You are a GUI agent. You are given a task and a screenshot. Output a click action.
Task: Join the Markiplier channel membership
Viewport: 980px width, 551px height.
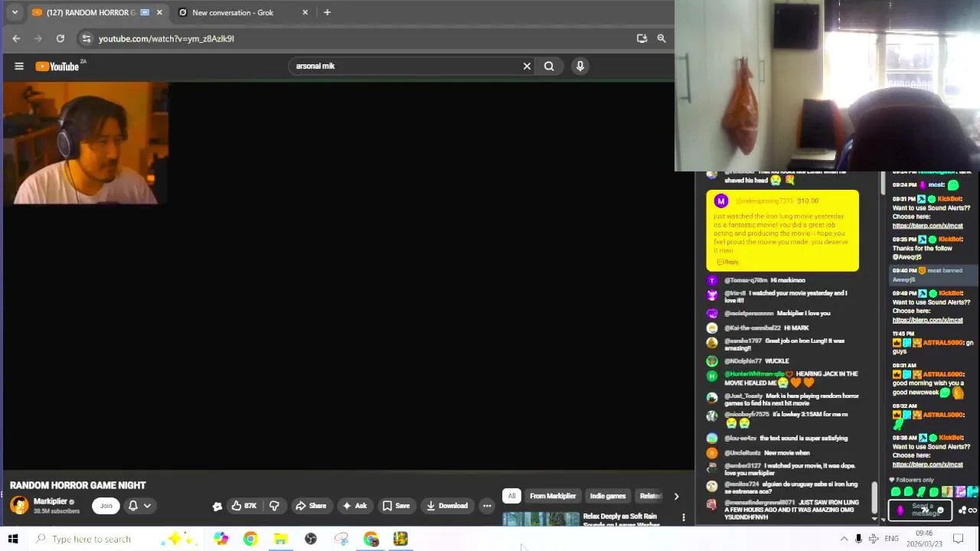106,505
